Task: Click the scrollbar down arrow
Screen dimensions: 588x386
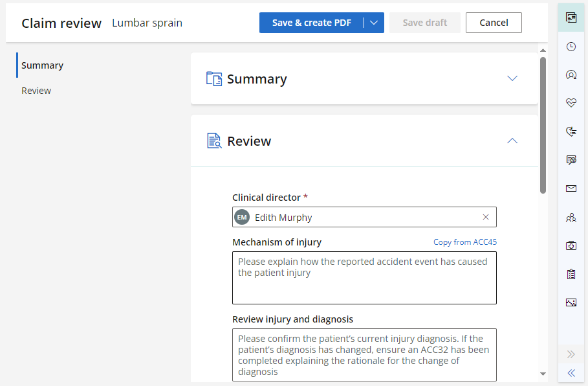Action: [543, 374]
